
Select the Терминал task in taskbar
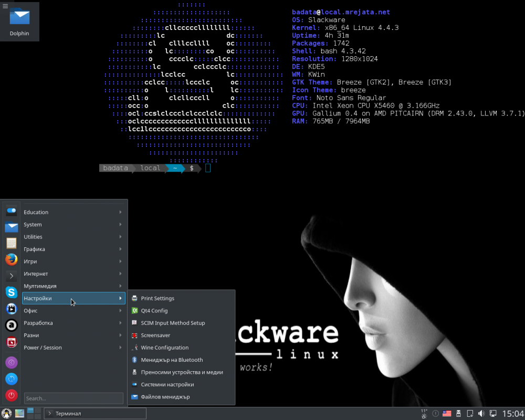point(96,414)
